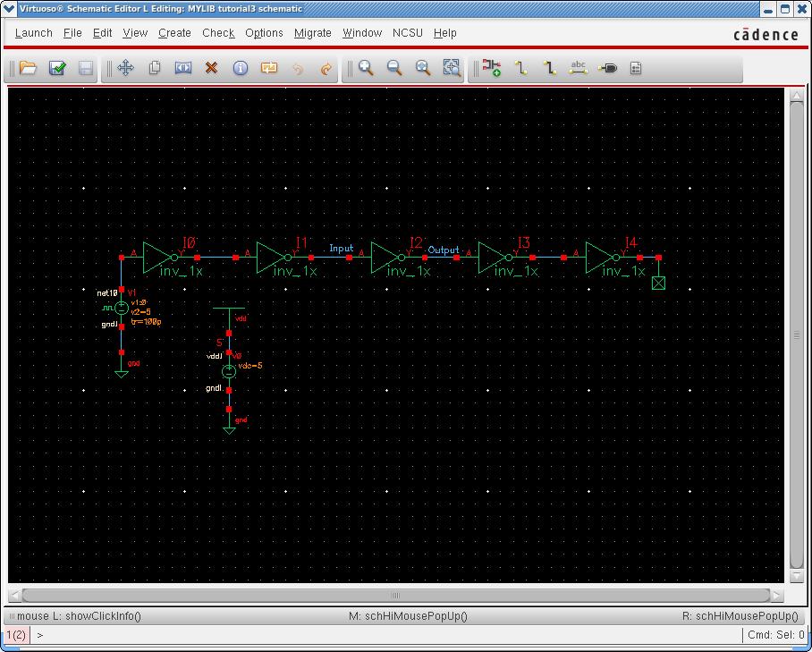This screenshot has width=812, height=652.
Task: Click the horizontal scrollbar left arrow
Action: tap(15, 595)
